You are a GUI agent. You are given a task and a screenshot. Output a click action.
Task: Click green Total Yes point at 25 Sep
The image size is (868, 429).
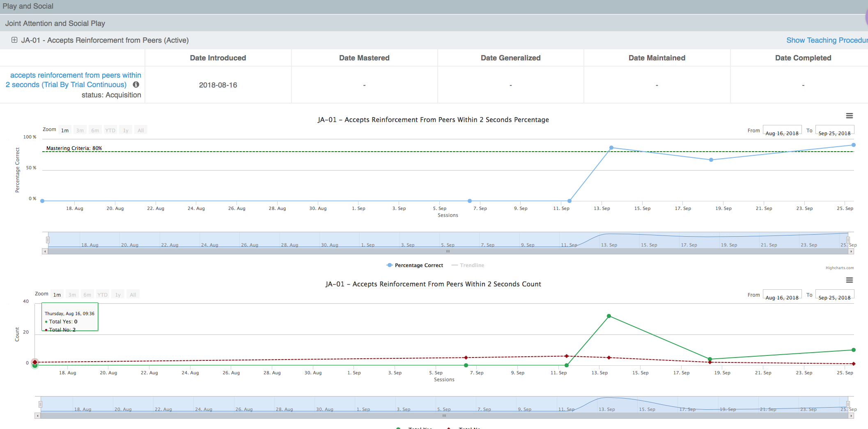854,350
